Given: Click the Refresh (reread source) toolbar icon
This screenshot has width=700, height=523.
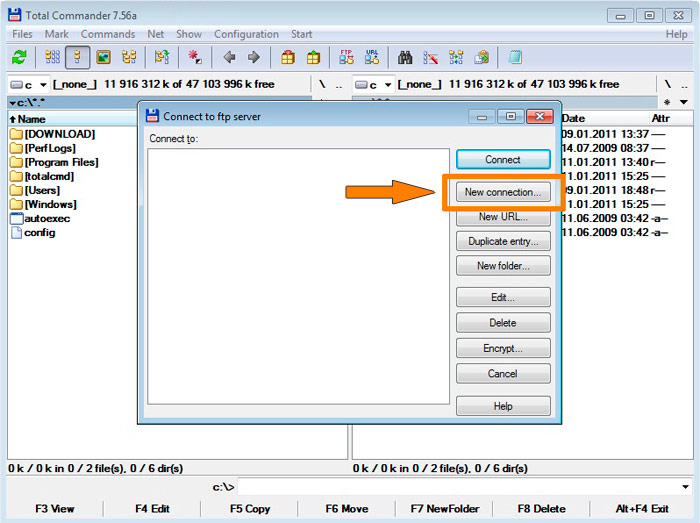Looking at the screenshot, I should [x=19, y=58].
